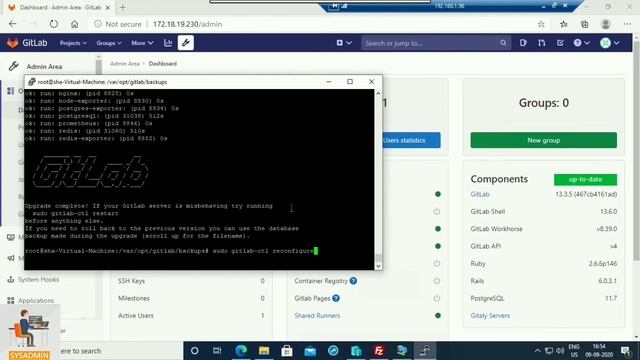This screenshot has height=360, width=640.
Task: Click the Gitlab Pages disabled power icon
Action: 437,298
